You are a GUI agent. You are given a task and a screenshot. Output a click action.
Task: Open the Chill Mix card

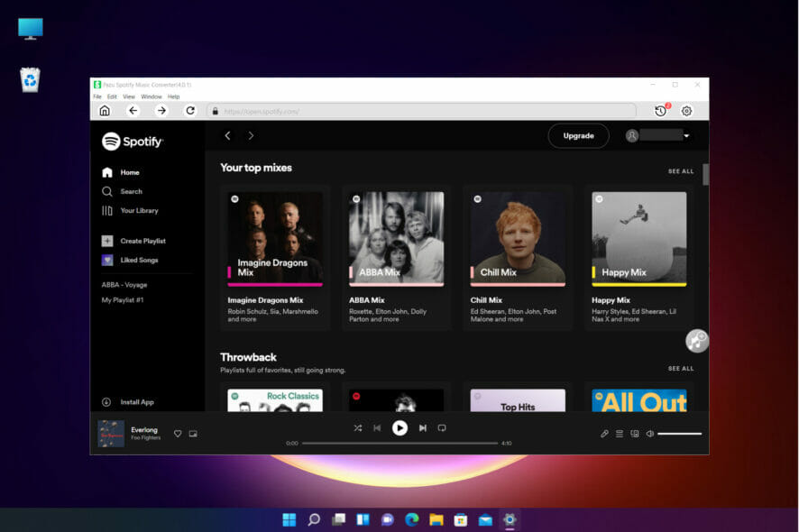518,258
